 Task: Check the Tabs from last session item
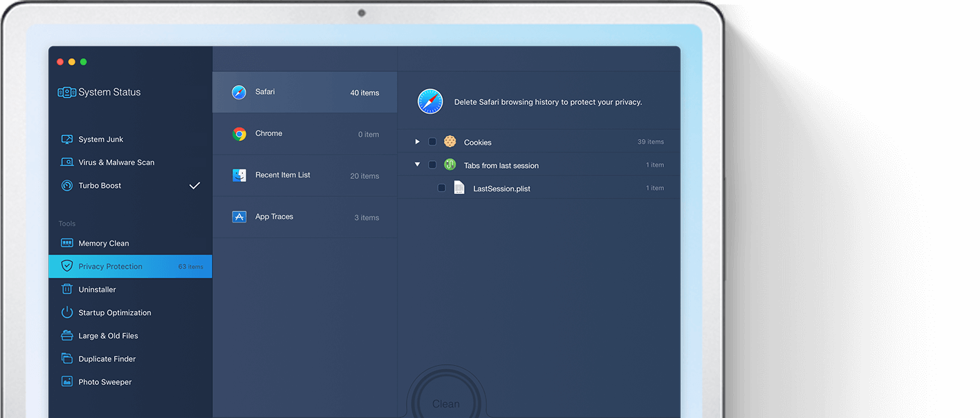(x=433, y=164)
